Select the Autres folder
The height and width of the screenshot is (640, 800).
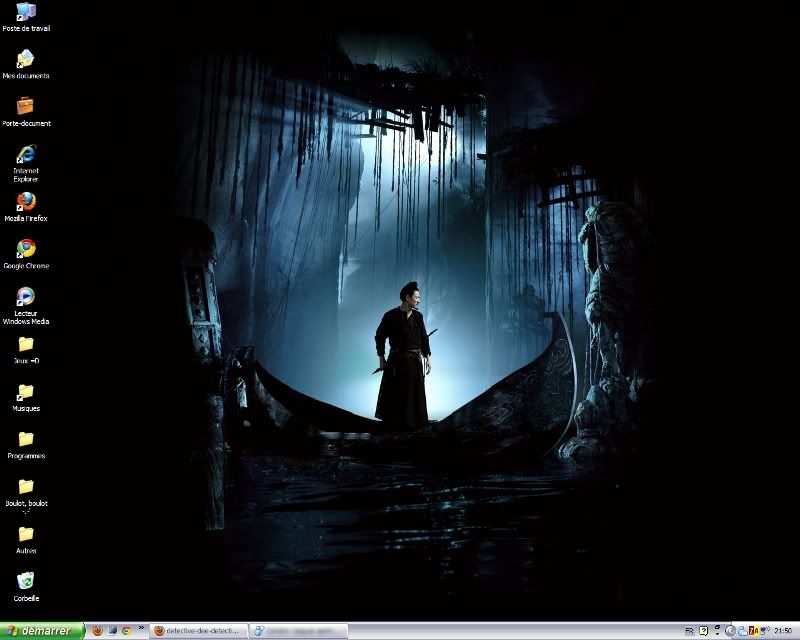click(x=26, y=539)
